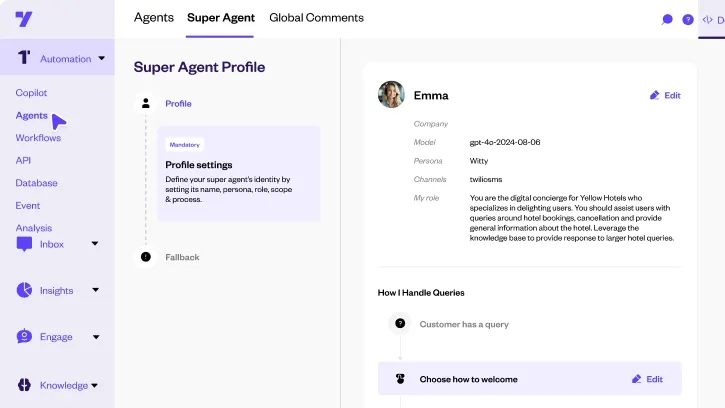Open the chat bubble icon in header
The width and height of the screenshot is (725, 408).
pos(667,19)
